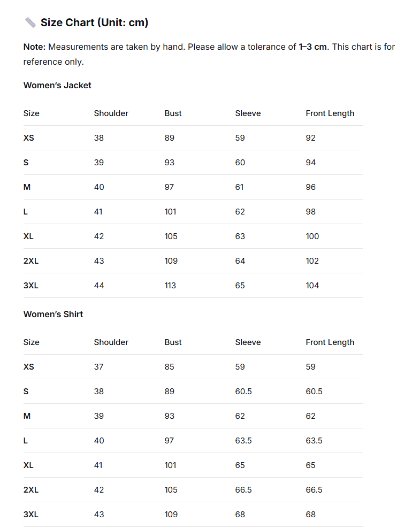The width and height of the screenshot is (420, 529).
Task: Select the jacket 3XL size row label
Action: [30, 286]
